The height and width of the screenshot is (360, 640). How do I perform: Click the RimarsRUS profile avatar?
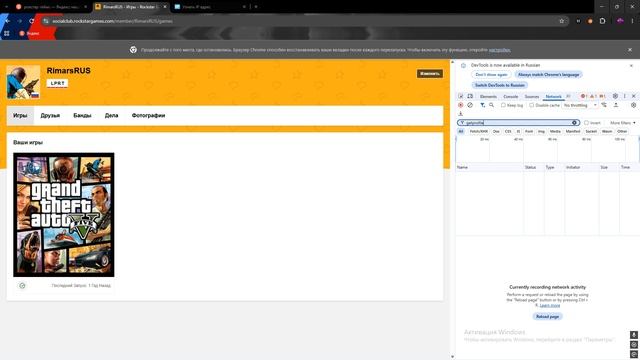tap(23, 82)
